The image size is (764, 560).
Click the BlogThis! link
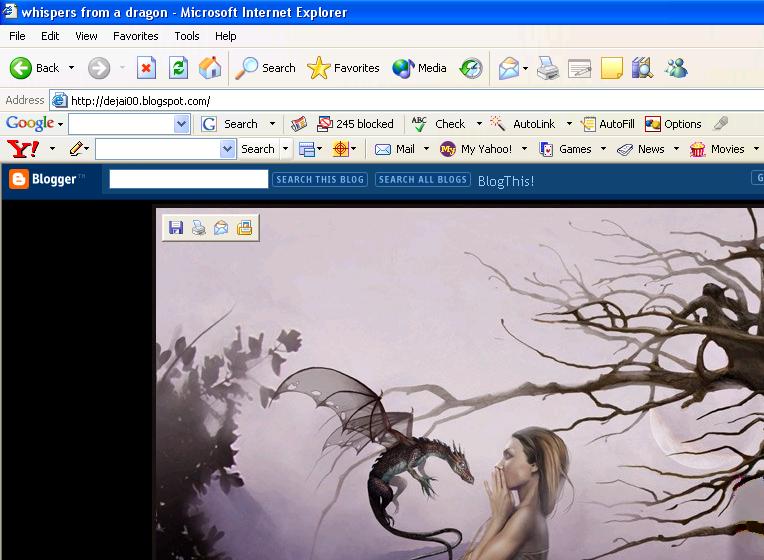(x=506, y=181)
